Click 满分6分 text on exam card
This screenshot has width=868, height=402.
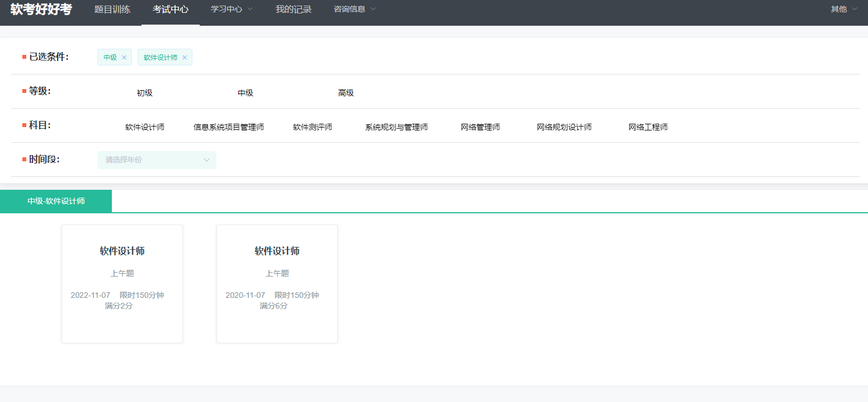[x=273, y=306]
